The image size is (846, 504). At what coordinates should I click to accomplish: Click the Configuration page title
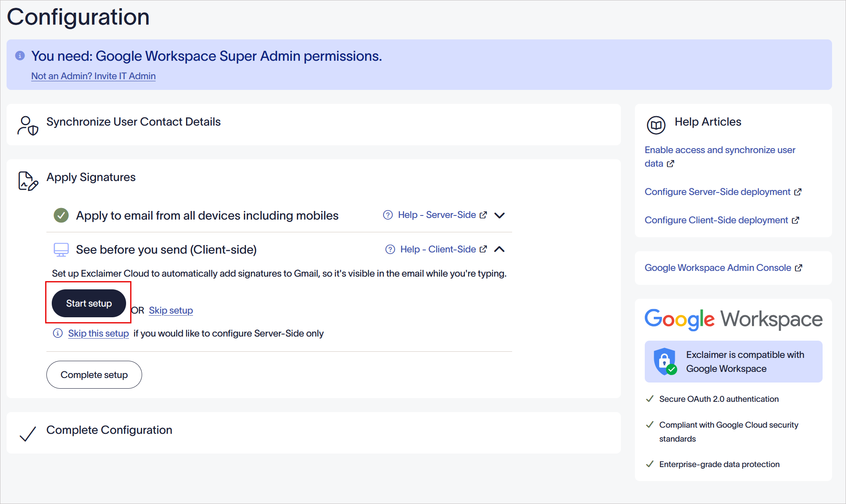78,17
